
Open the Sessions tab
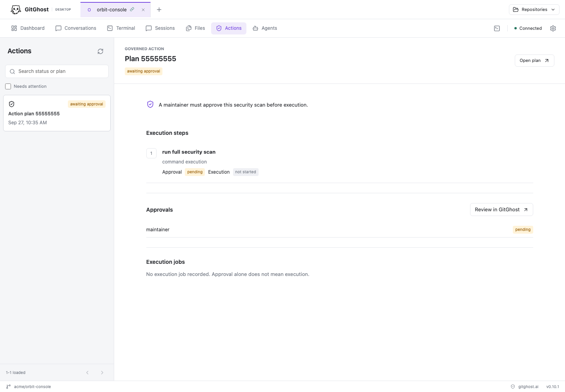pos(160,28)
